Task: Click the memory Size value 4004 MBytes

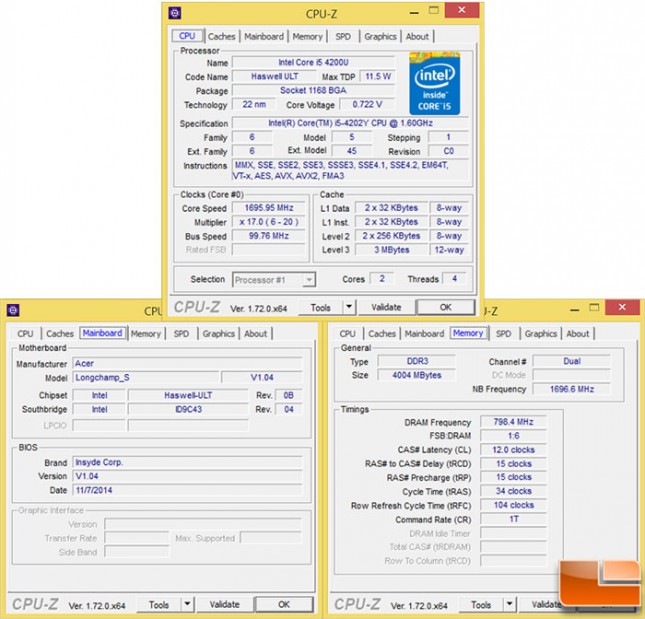Action: click(417, 375)
